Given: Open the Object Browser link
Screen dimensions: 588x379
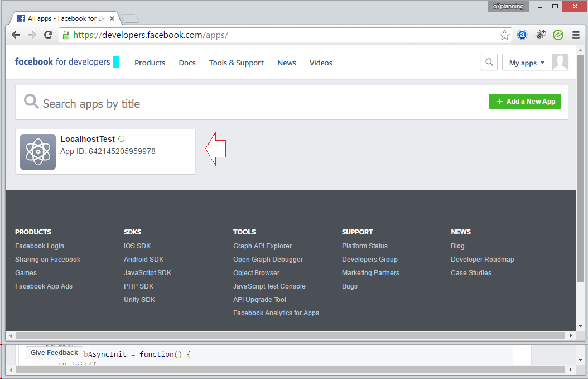Looking at the screenshot, I should tap(256, 273).
